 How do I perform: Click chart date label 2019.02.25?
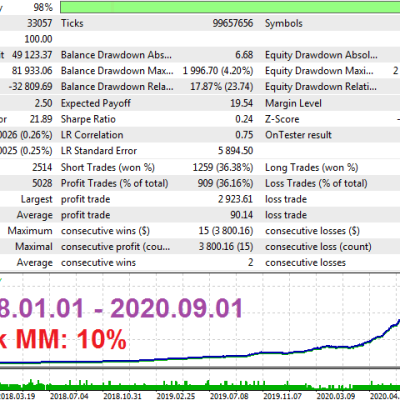176,396
